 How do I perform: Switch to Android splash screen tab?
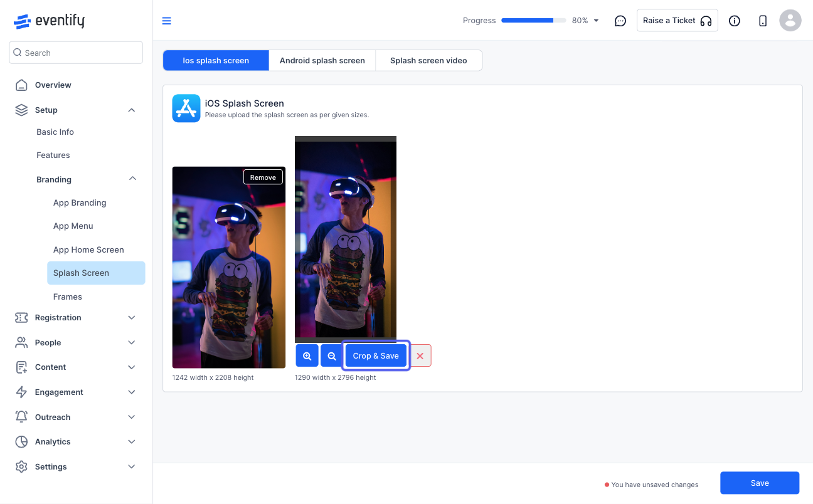tap(322, 61)
